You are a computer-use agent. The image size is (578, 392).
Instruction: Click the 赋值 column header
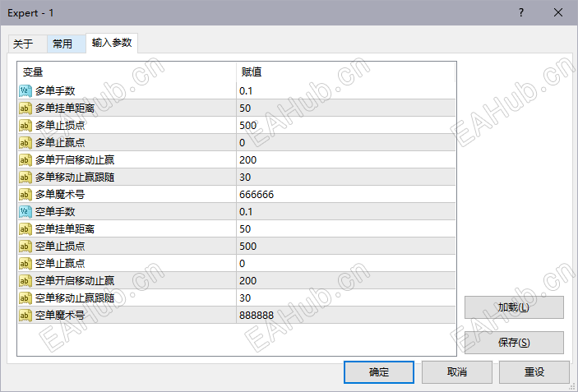pos(345,71)
